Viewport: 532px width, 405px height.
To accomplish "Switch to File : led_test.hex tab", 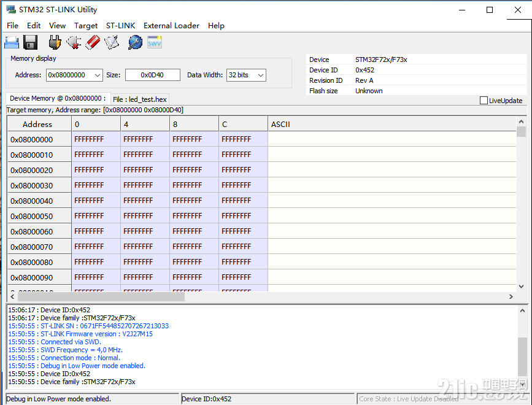I will pyautogui.click(x=140, y=99).
